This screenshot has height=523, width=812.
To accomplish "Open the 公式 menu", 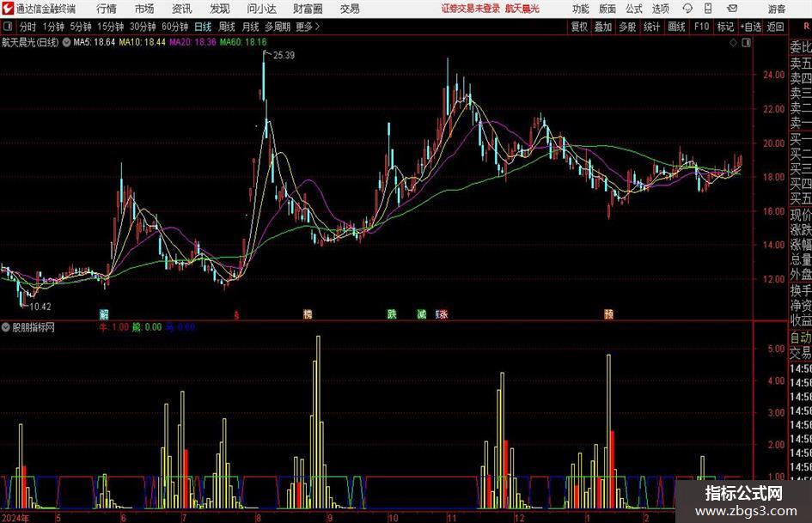I will [x=634, y=9].
